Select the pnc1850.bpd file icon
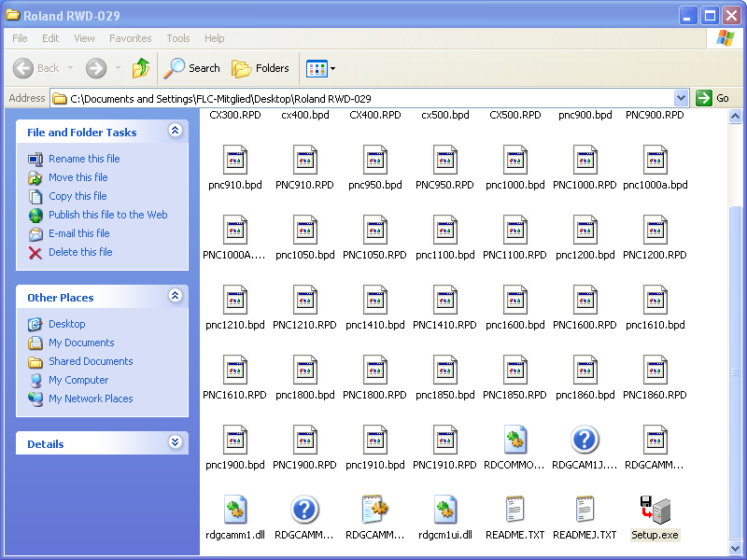This screenshot has height=560, width=747. (x=445, y=370)
